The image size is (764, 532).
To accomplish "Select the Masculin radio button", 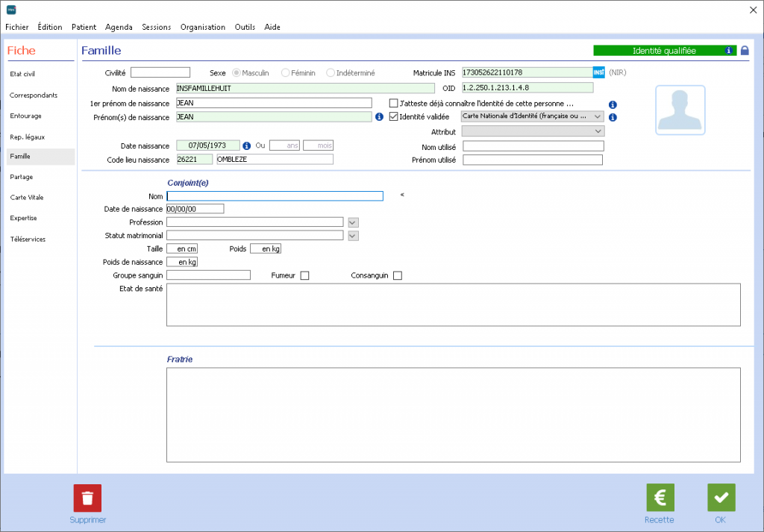I will pos(237,73).
